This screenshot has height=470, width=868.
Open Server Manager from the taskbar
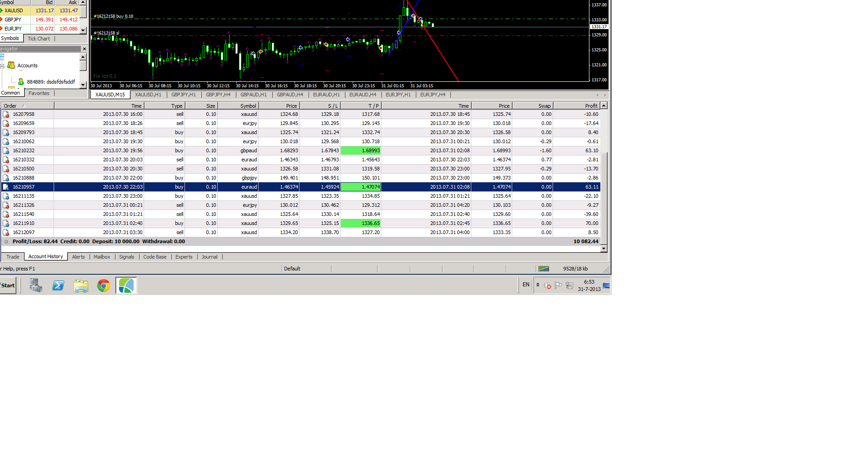click(x=36, y=285)
